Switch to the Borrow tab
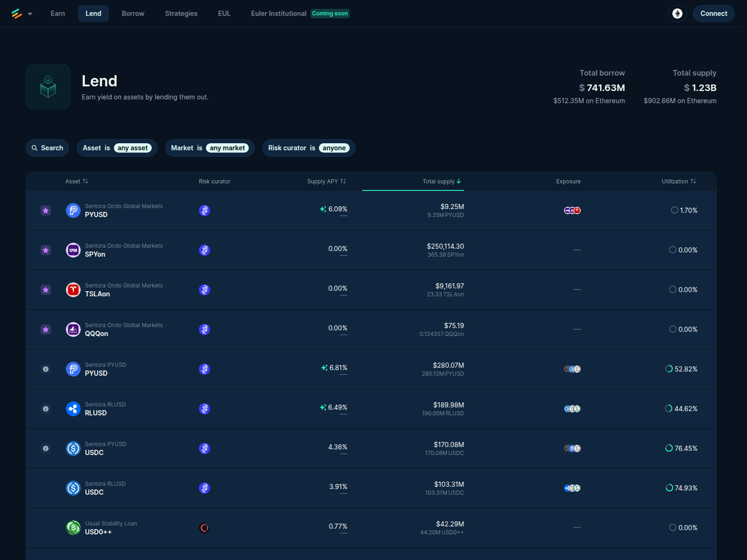Viewport: 747px width, 560px height. [x=133, y=14]
